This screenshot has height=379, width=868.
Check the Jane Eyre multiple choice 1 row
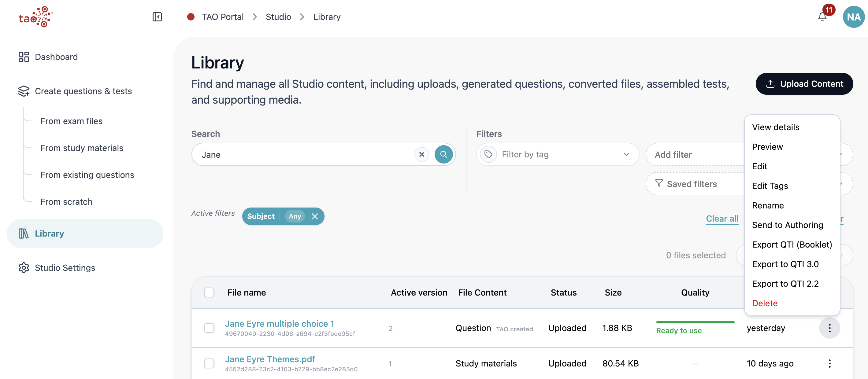point(209,328)
